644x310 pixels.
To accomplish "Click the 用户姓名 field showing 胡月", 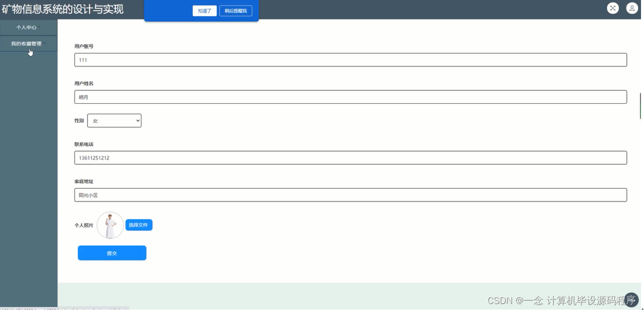I will click(x=350, y=96).
